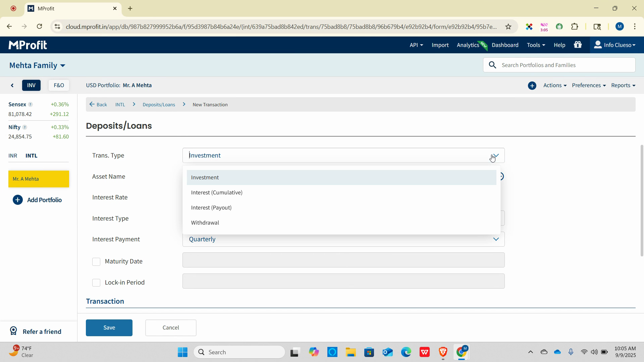This screenshot has width=644, height=362.
Task: Click the gift box icon in header
Action: [578, 45]
